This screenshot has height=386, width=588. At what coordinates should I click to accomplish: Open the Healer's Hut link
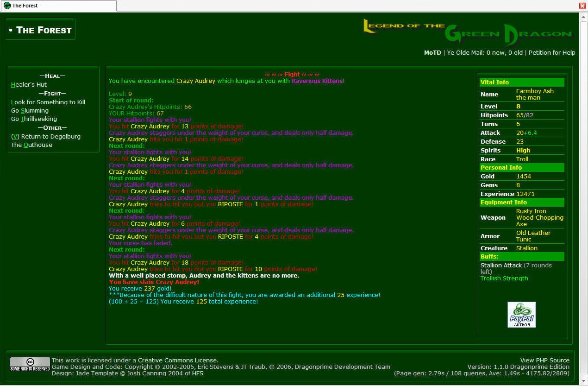29,85
